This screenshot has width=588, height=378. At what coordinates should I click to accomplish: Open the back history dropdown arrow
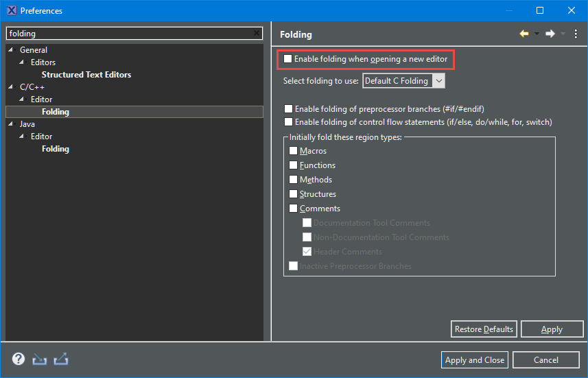(537, 34)
